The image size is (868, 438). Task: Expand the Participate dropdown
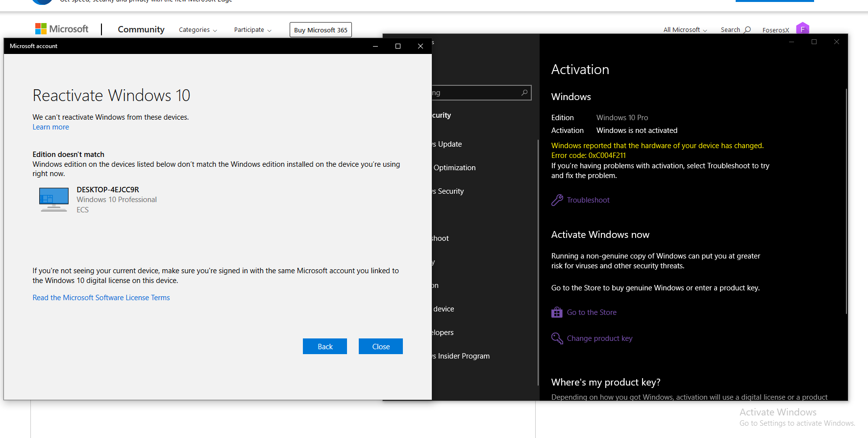point(253,30)
